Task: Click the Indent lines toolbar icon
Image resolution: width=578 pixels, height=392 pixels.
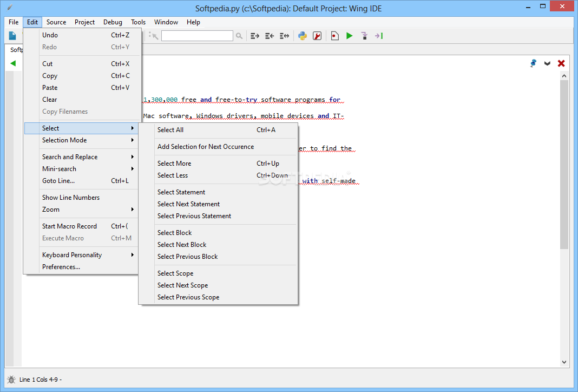Action: pos(255,36)
